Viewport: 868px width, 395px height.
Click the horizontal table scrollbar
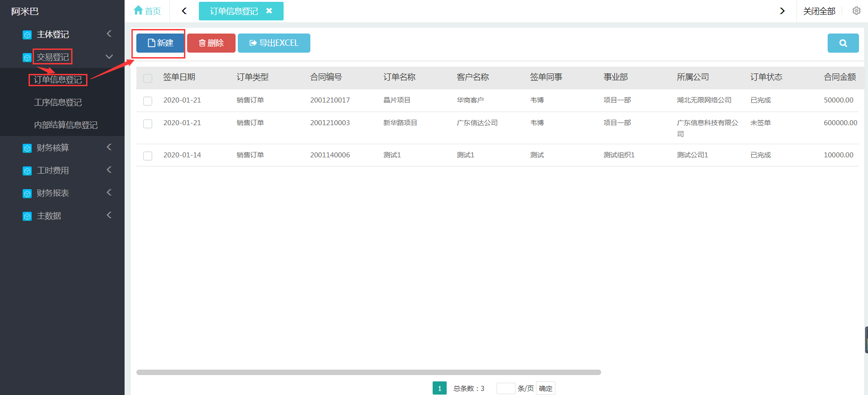(368, 372)
